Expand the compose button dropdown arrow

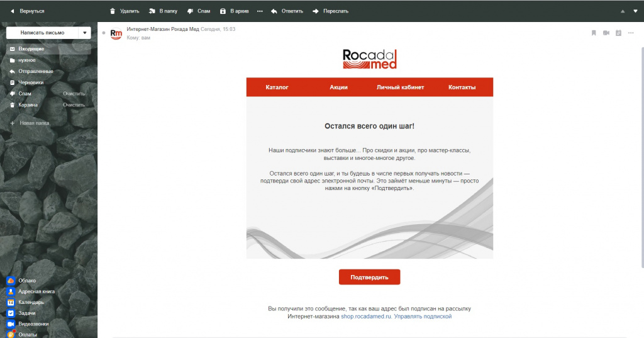click(x=85, y=33)
